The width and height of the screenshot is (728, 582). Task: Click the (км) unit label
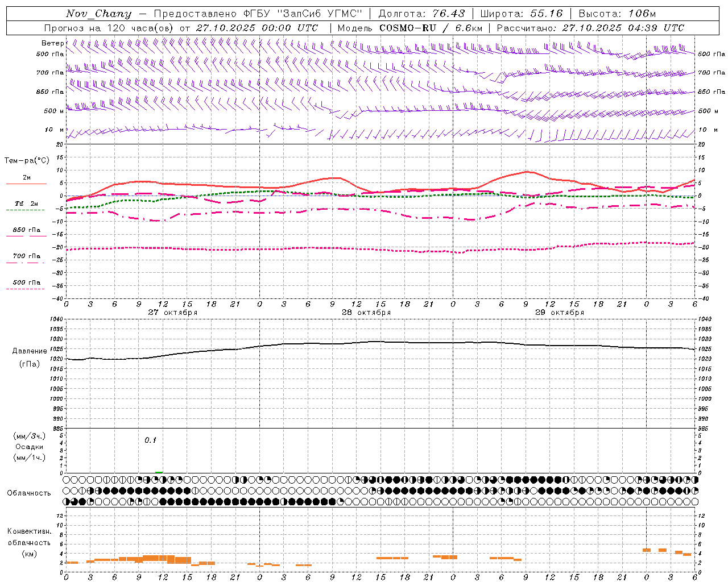click(29, 554)
